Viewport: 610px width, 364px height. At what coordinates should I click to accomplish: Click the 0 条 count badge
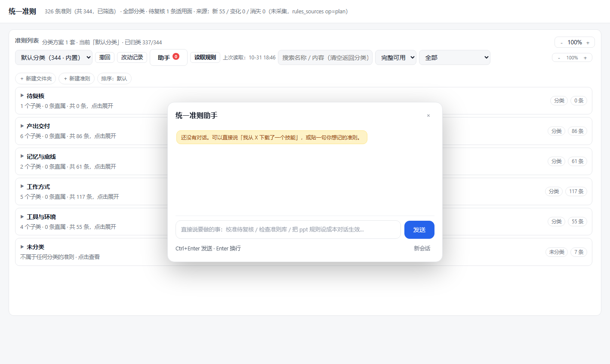pos(579,101)
